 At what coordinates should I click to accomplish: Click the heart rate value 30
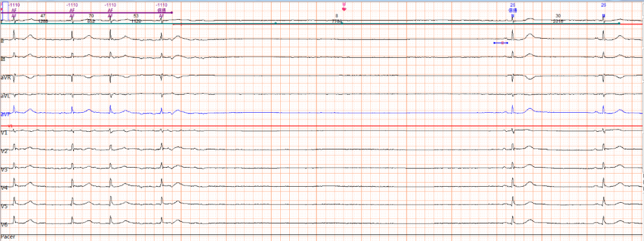(558, 15)
